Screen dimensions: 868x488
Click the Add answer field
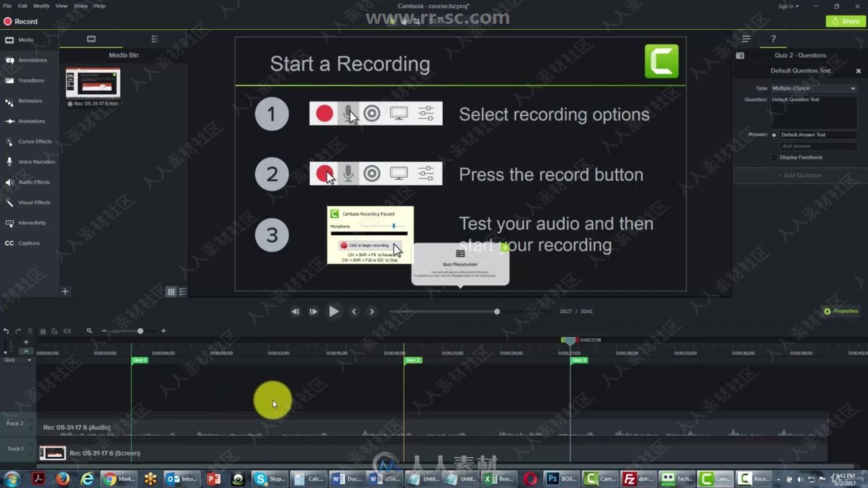[x=818, y=146]
